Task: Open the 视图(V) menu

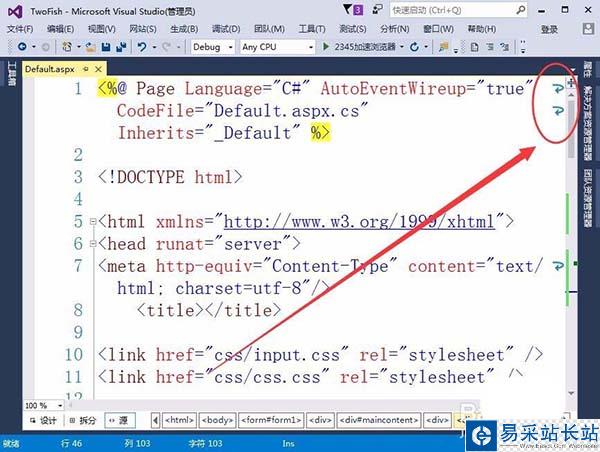Action: [x=101, y=29]
